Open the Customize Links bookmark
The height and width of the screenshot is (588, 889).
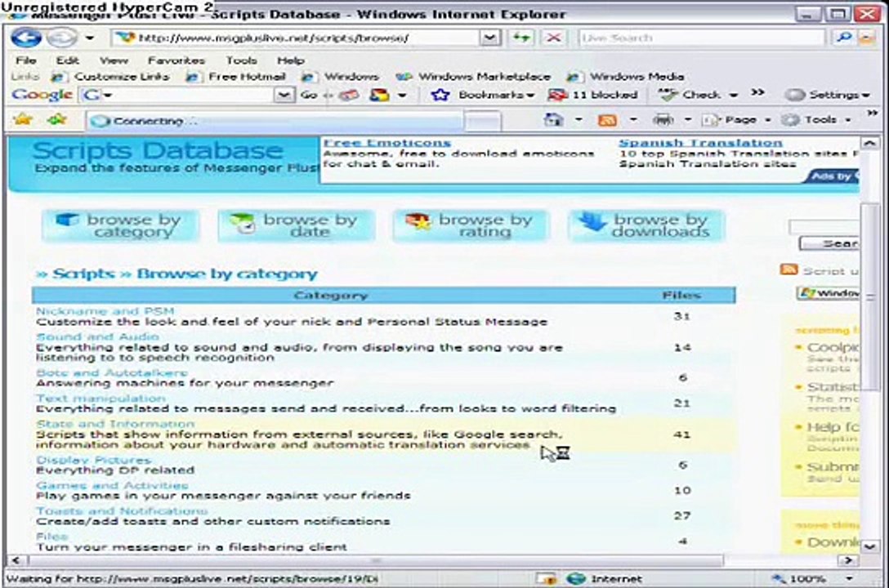coord(111,77)
